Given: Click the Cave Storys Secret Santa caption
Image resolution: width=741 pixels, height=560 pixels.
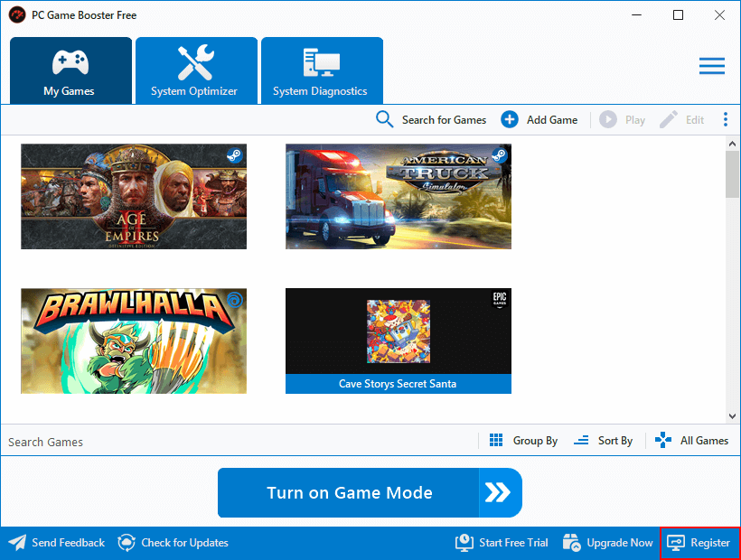Looking at the screenshot, I should pos(398,384).
